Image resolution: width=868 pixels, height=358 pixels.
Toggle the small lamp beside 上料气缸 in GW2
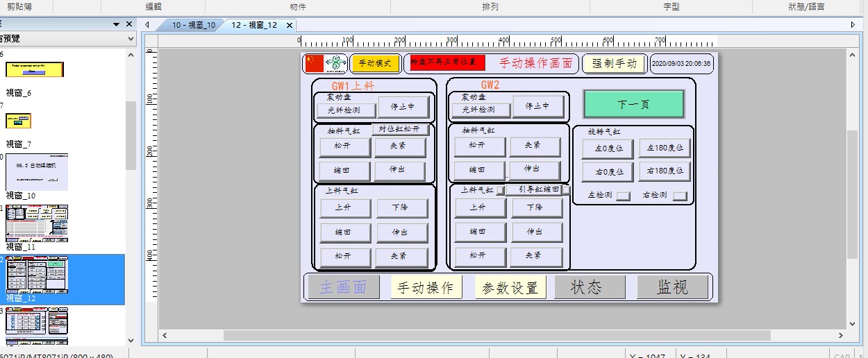coord(500,190)
